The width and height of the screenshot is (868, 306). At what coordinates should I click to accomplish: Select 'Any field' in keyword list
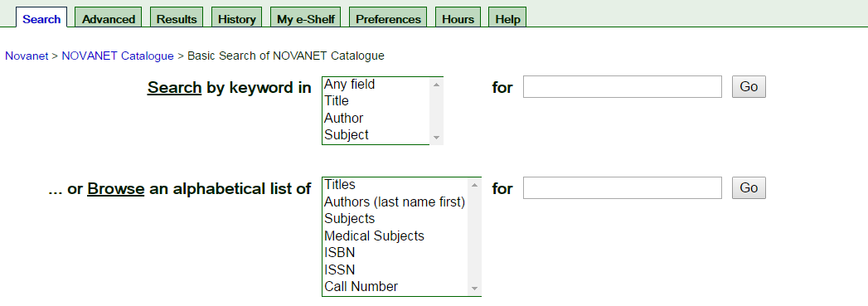point(376,85)
